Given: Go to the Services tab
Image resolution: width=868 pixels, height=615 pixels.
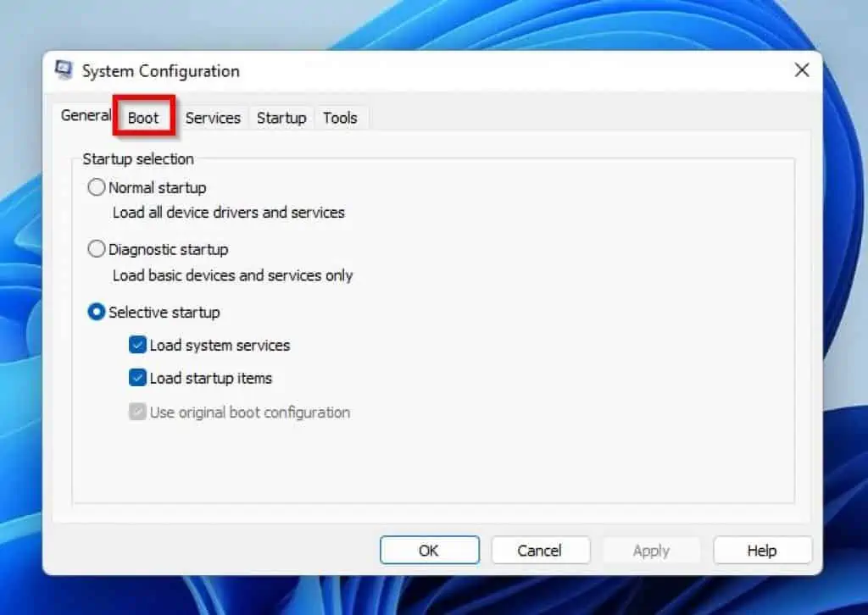Looking at the screenshot, I should click(x=213, y=118).
